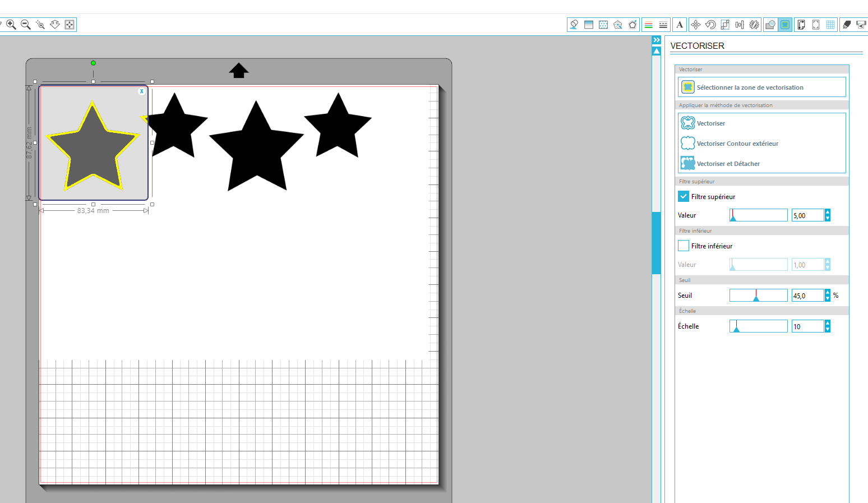Open the Grid settings icon
The height and width of the screenshot is (503, 868).
click(830, 25)
